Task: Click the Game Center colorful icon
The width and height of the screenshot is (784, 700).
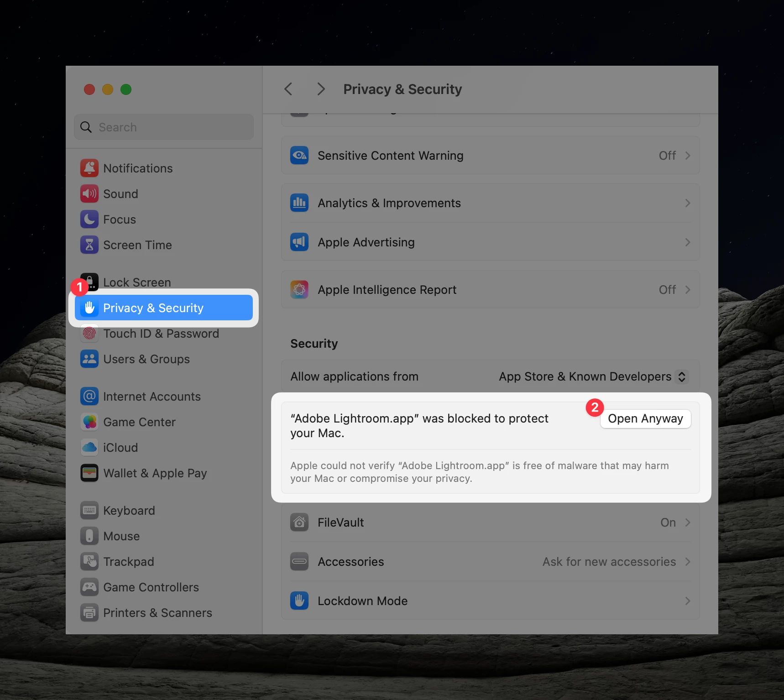Action: tap(89, 422)
